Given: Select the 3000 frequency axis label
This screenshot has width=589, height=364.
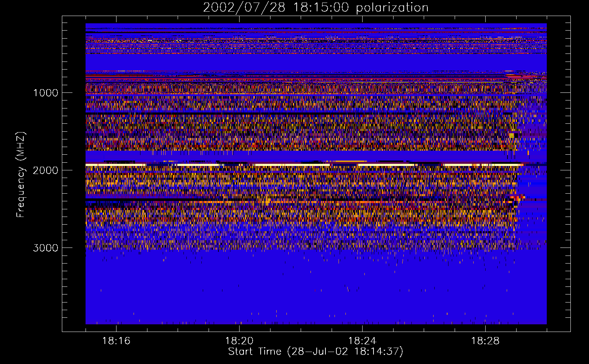Looking at the screenshot, I should 46,248.
